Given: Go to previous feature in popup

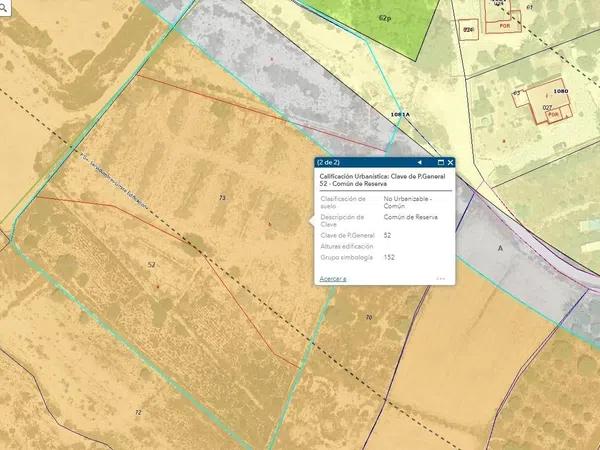Looking at the screenshot, I should tap(420, 162).
